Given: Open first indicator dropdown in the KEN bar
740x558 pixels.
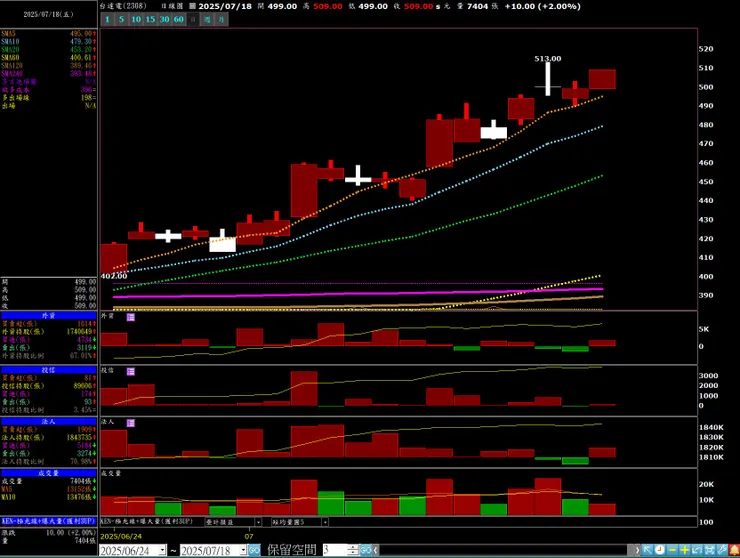Looking at the screenshot, I should pyautogui.click(x=258, y=522).
